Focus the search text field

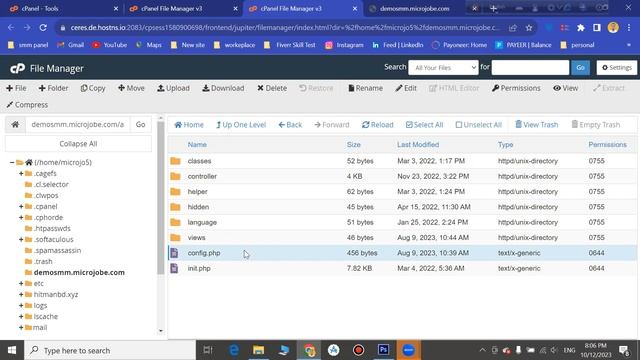click(x=530, y=68)
